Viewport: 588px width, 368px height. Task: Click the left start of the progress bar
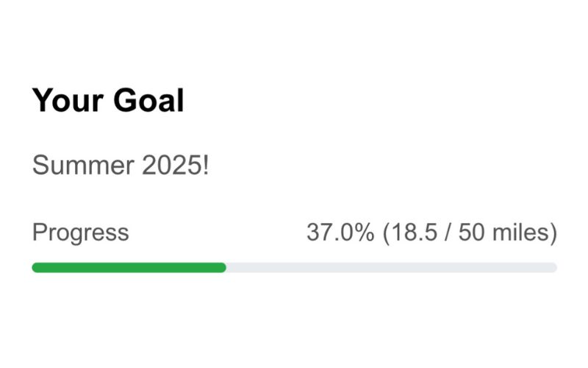35,267
